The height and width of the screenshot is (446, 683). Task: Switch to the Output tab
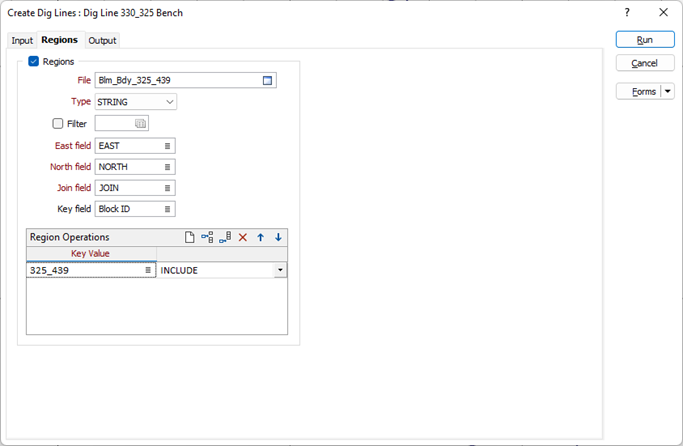click(102, 41)
